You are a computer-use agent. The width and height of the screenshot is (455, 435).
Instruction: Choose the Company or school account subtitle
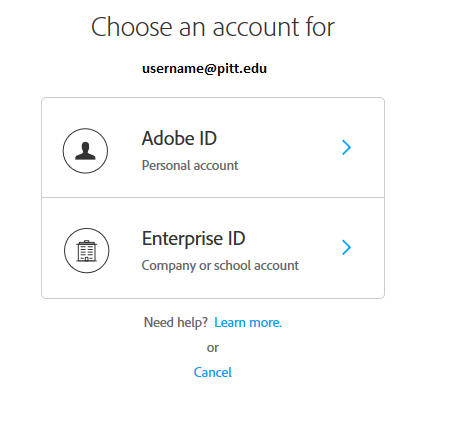point(220,265)
